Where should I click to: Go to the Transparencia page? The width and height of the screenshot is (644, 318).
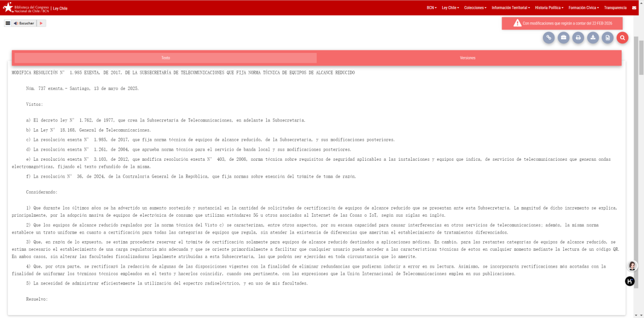(x=615, y=8)
